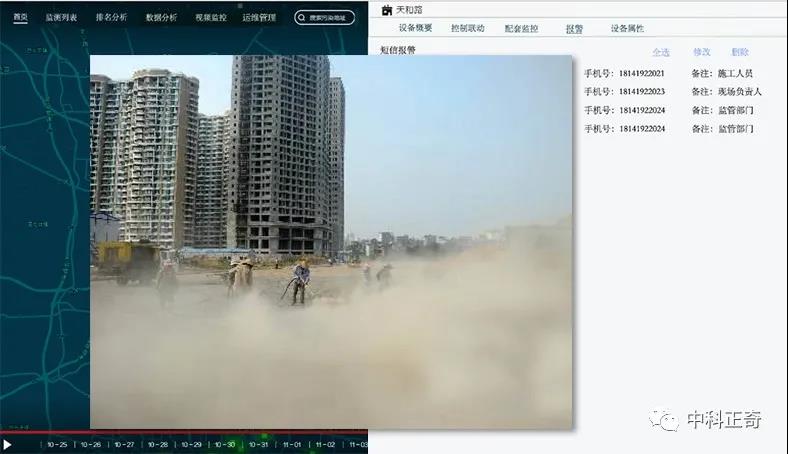
Task: Switch to 监测列表 menu
Action: coord(61,18)
